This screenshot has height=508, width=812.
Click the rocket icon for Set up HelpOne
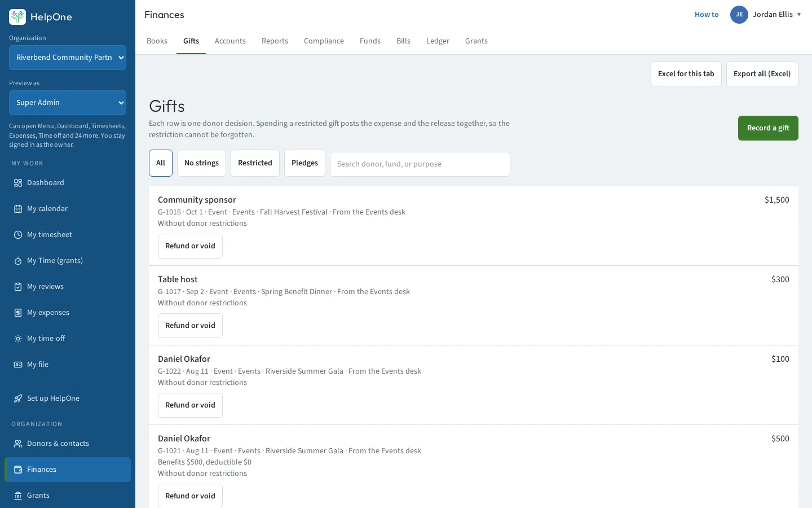pos(18,398)
